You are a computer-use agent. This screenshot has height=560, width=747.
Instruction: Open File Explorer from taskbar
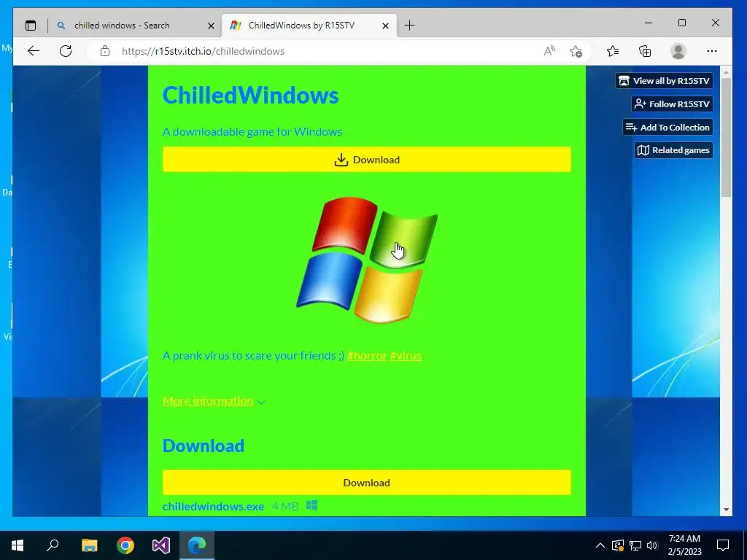89,545
